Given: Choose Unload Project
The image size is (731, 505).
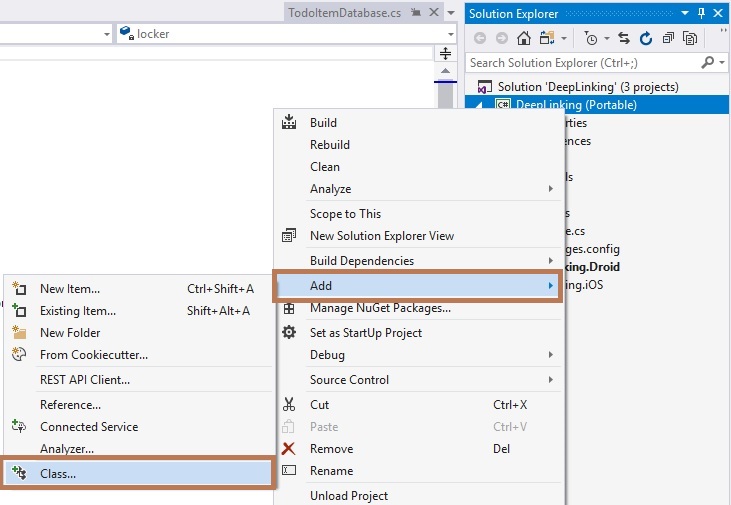Looking at the screenshot, I should point(419,496).
